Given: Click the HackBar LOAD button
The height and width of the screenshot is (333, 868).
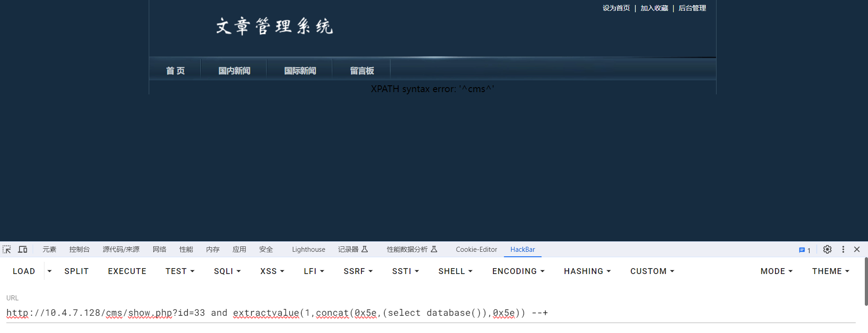Looking at the screenshot, I should tap(24, 271).
